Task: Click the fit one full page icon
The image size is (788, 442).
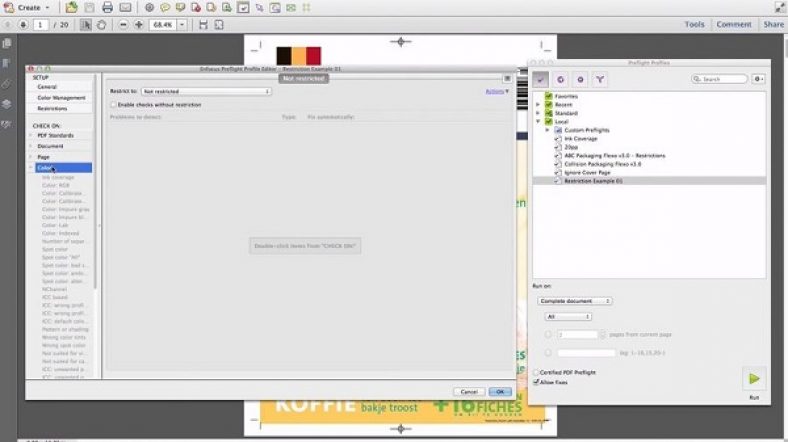Action: click(219, 24)
